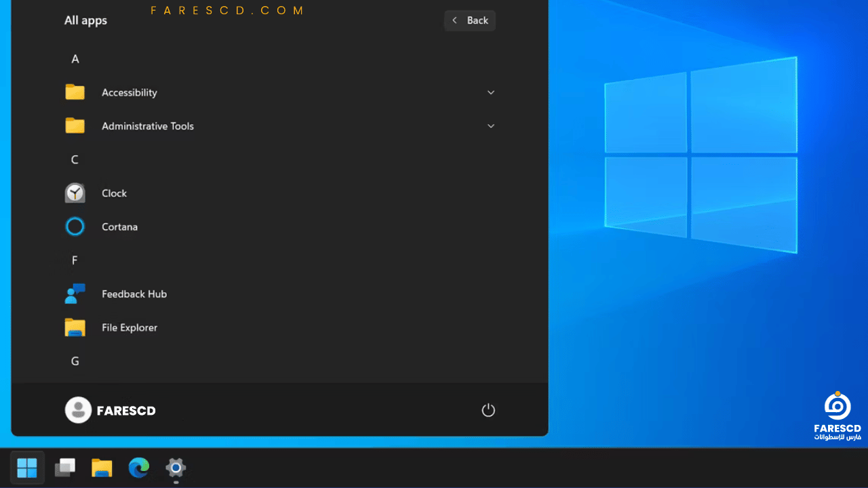Screen dimensions: 868x488
Task: Jump to letter C section header
Action: [75, 160]
